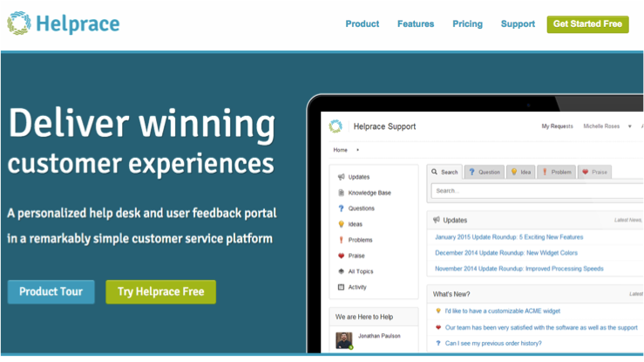Click the Helprace logo icon in header
The image size is (644, 362).
[18, 24]
